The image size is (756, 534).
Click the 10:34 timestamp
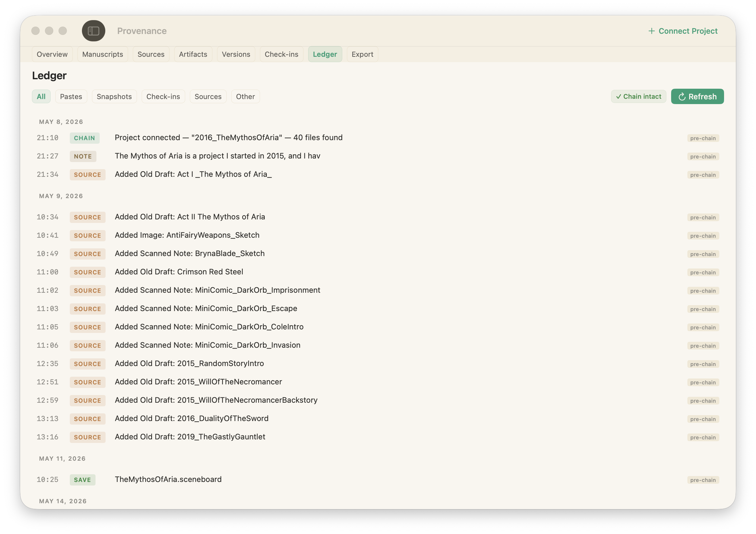47,217
